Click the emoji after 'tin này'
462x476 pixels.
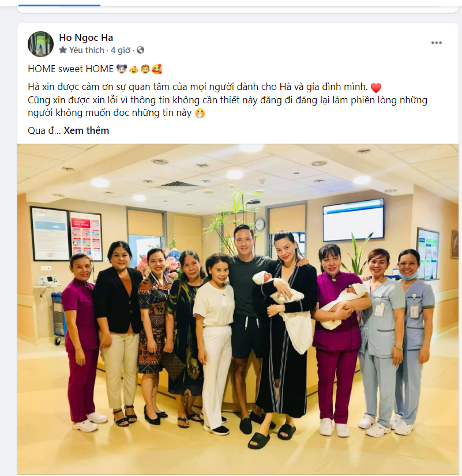[x=200, y=113]
